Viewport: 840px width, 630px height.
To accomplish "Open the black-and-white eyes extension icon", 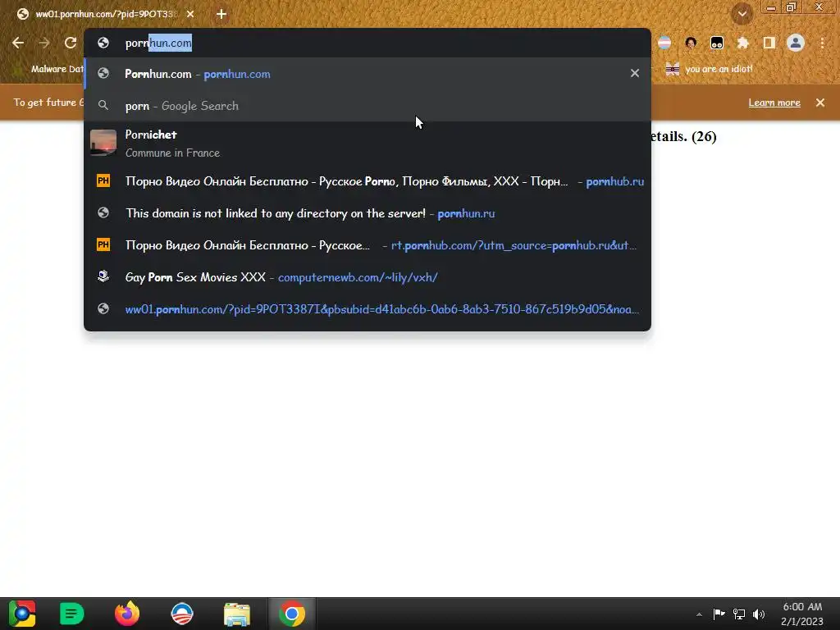I will coord(717,43).
